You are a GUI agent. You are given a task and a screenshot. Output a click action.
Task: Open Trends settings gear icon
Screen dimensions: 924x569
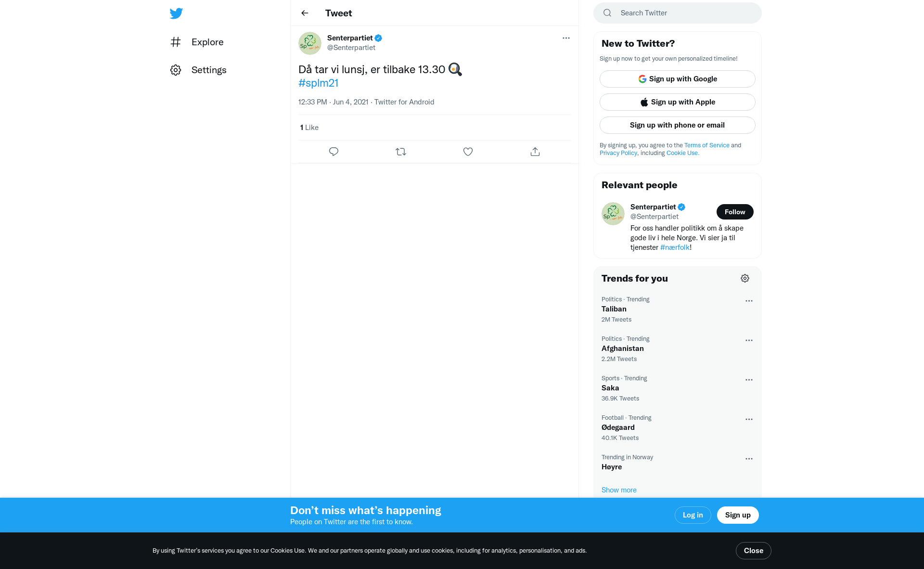tap(745, 278)
